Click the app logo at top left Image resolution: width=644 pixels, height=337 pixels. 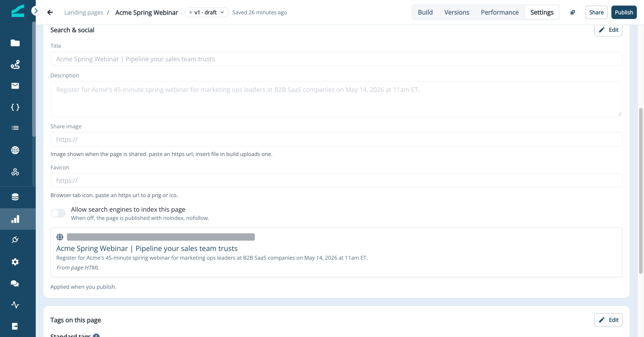pyautogui.click(x=18, y=11)
